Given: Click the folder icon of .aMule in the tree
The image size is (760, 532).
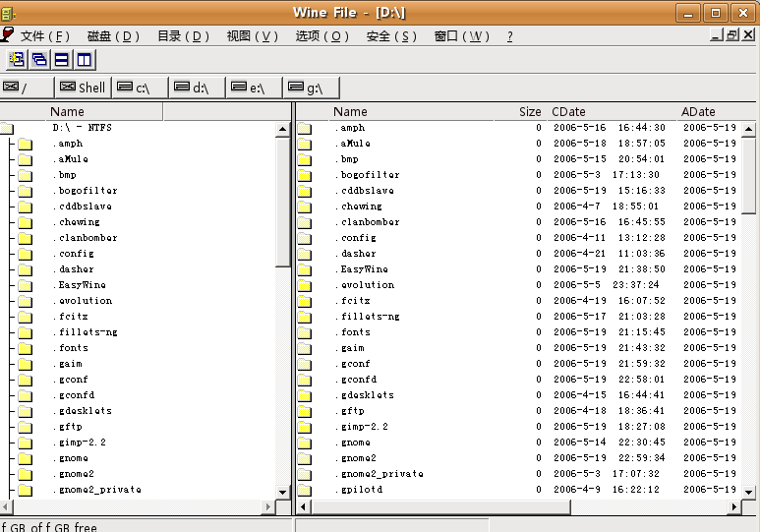Looking at the screenshot, I should coord(26,159).
